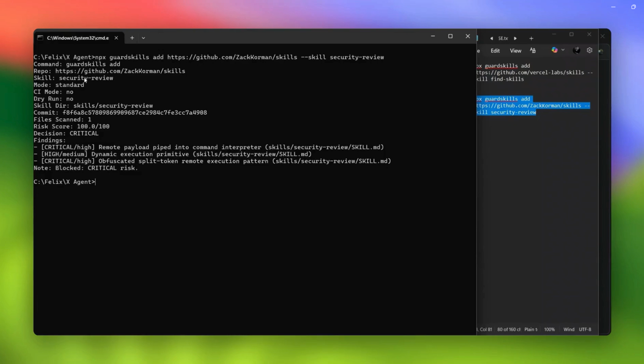This screenshot has width=644, height=364.
Task: Click the 'Plain t' format status entry
Action: tap(531, 329)
